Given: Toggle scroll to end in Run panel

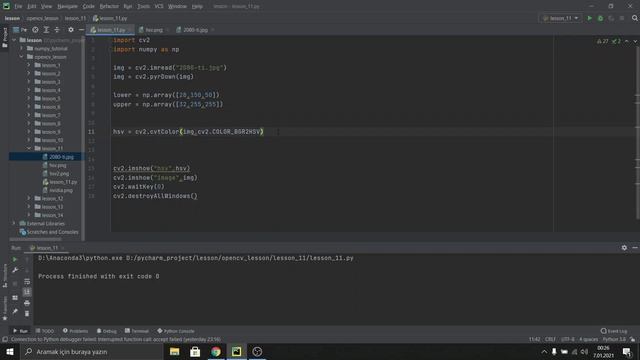Looking at the screenshot, I should (x=27, y=292).
